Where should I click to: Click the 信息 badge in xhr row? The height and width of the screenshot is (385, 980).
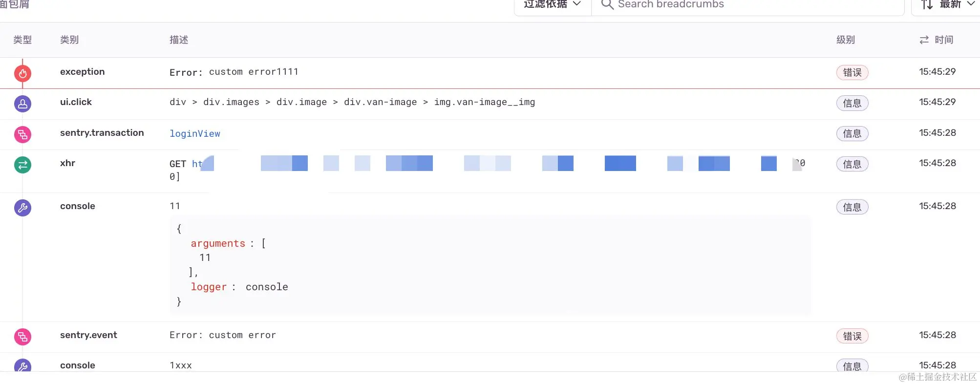pyautogui.click(x=852, y=164)
